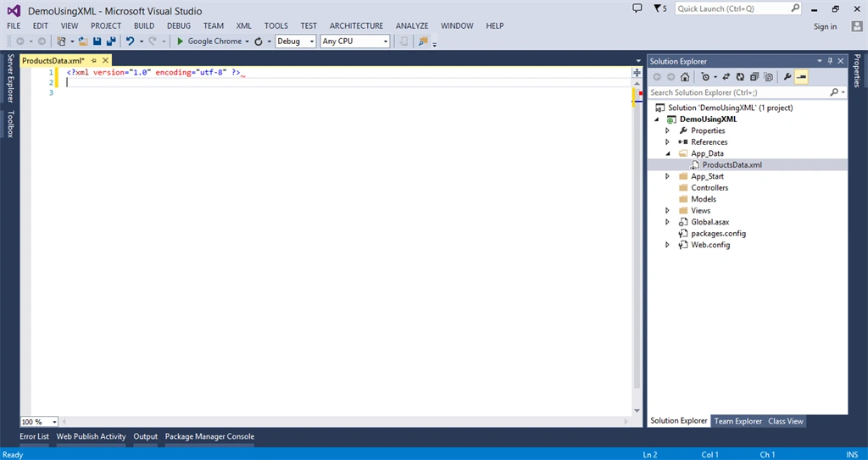The width and height of the screenshot is (868, 460).
Task: Click the Sign in link
Action: click(x=825, y=26)
